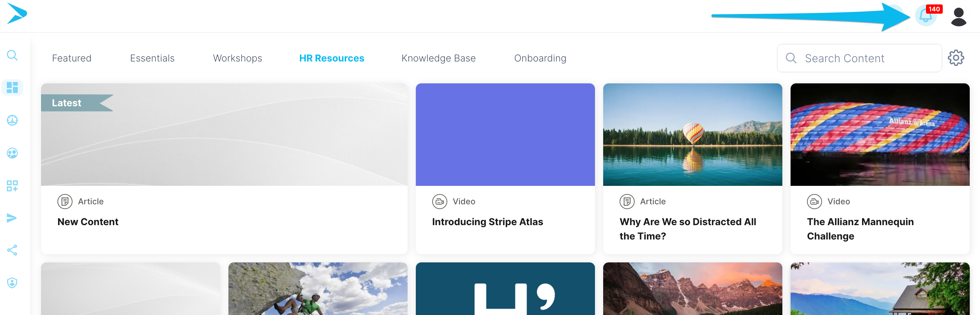Click the rock climber thumbnail
Viewport: 980px width, 315px height.
point(318,289)
